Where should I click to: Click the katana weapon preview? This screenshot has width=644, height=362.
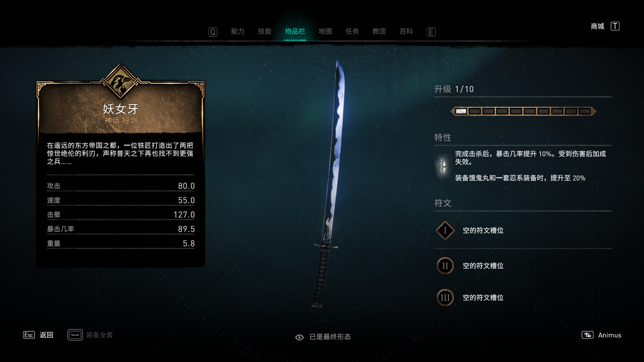pyautogui.click(x=329, y=184)
